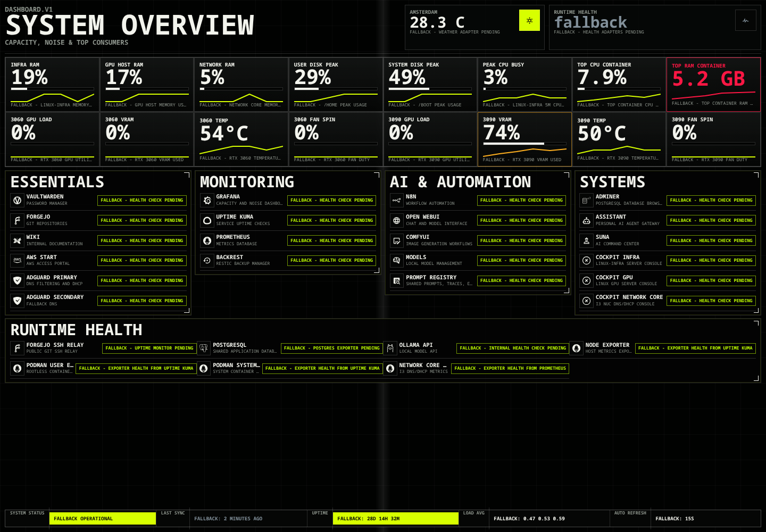Click the Cockpit Network Core icon
Viewport: 766px width, 532px height.
[586, 301]
